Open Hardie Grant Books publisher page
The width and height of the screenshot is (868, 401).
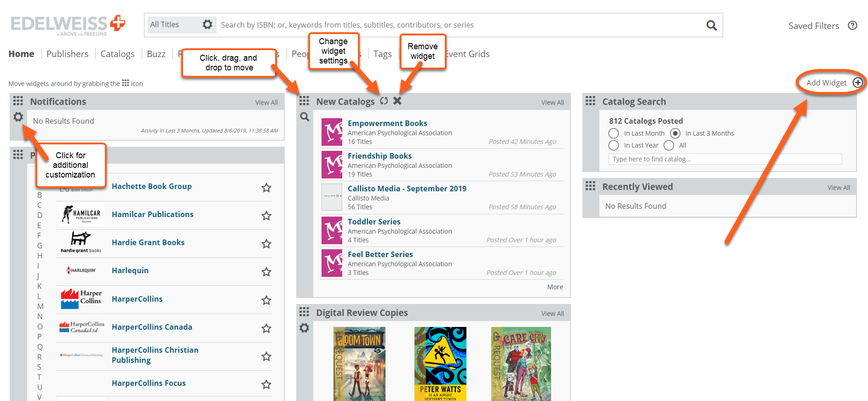[x=148, y=242]
